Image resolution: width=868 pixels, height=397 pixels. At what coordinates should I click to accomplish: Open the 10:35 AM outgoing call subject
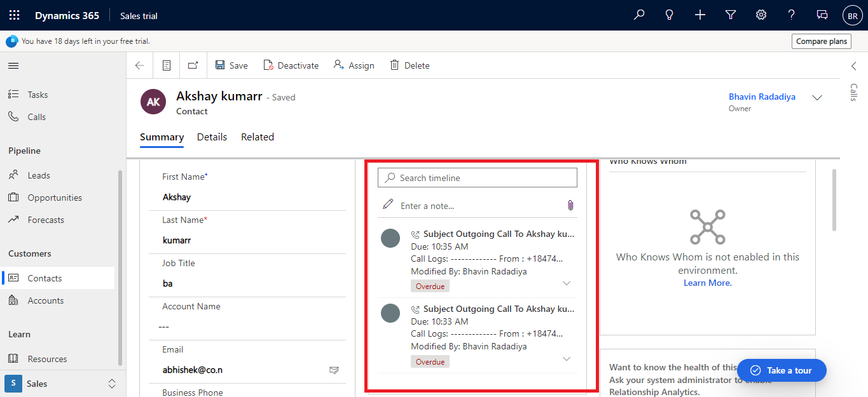pyautogui.click(x=499, y=234)
